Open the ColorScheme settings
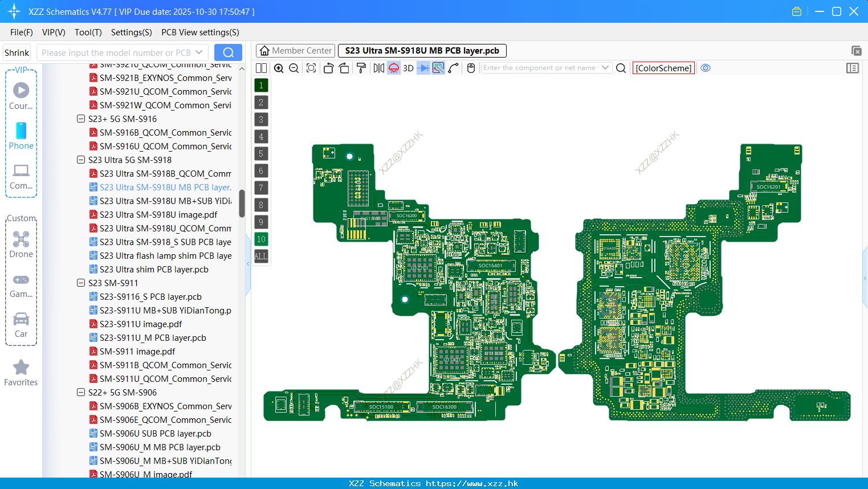868x489 pixels. coord(663,68)
